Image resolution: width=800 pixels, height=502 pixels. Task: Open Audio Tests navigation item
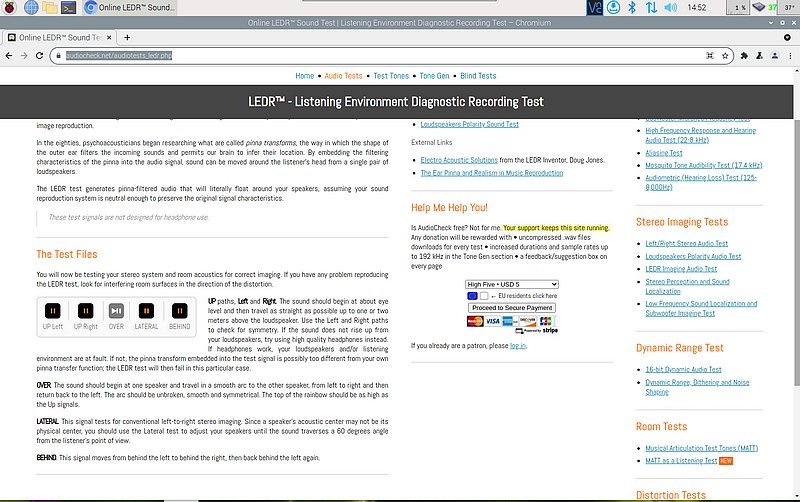coord(343,76)
